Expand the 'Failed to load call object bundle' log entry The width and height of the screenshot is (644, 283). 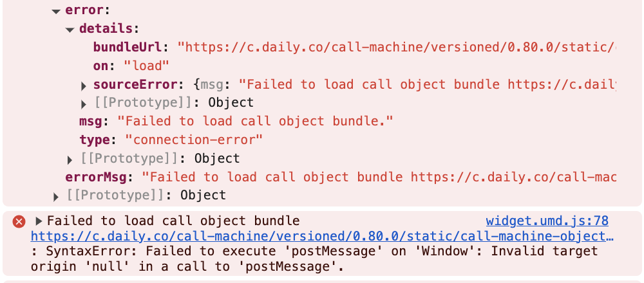(x=38, y=222)
